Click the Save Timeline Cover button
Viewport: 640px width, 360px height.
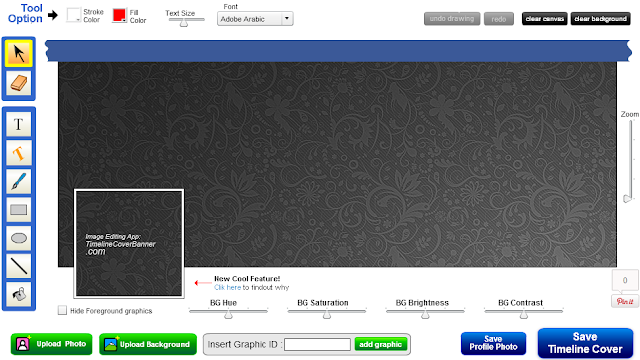click(585, 343)
